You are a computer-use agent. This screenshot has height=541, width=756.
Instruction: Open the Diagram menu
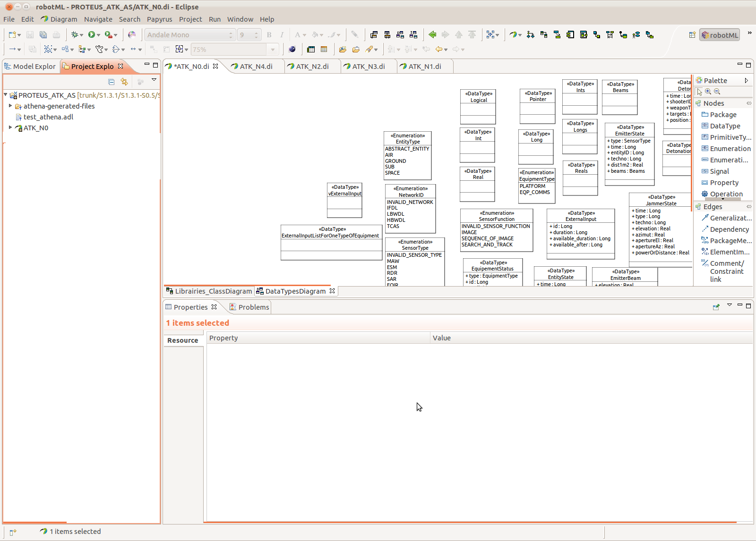coord(59,19)
